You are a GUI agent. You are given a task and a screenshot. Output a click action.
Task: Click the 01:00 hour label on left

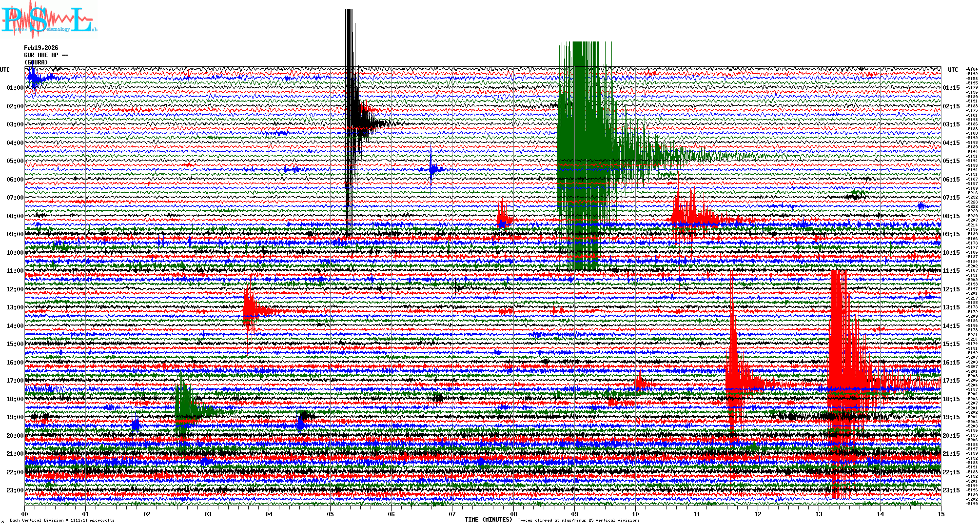(x=15, y=88)
